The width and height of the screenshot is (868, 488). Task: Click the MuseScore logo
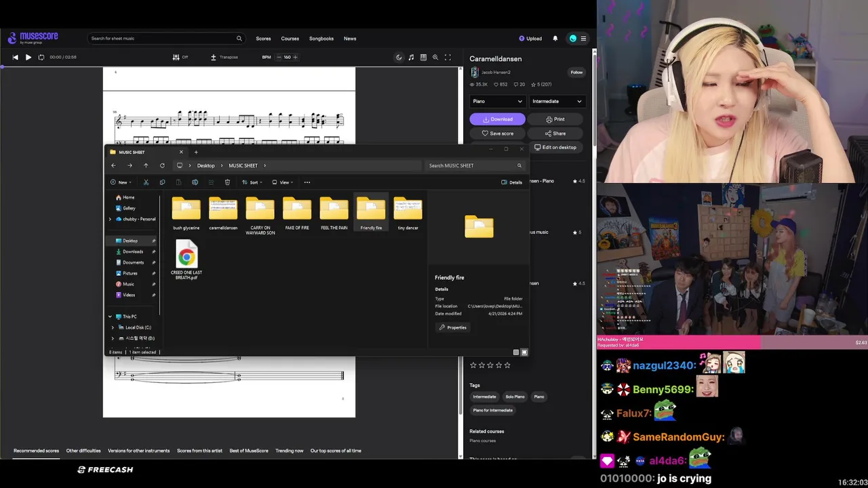tap(33, 38)
